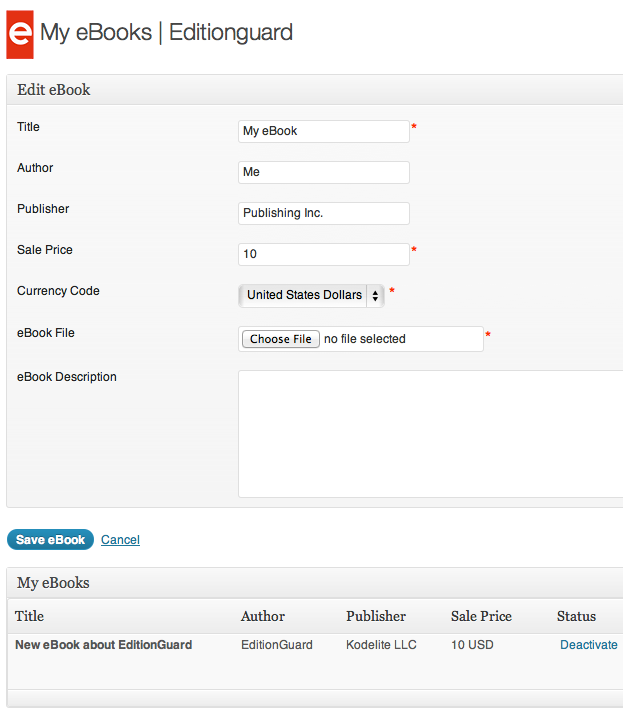Click the no file selected label
The width and height of the screenshot is (623, 717).
coord(365,339)
